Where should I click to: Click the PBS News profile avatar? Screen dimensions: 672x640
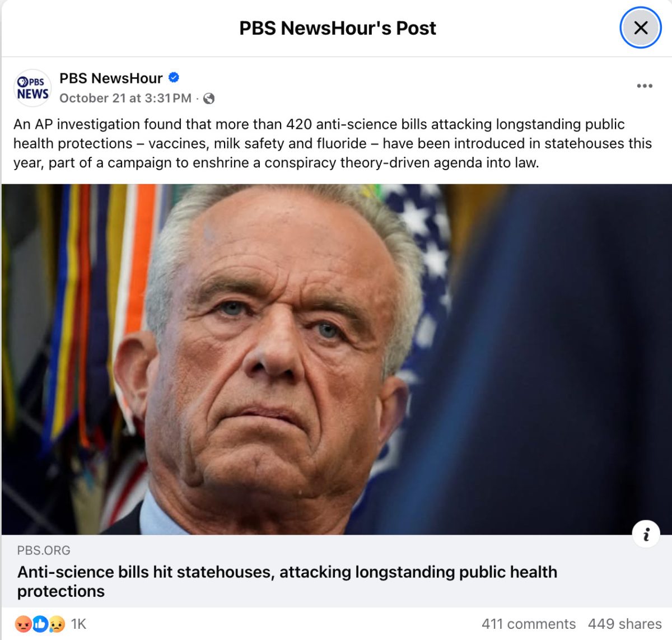(32, 88)
